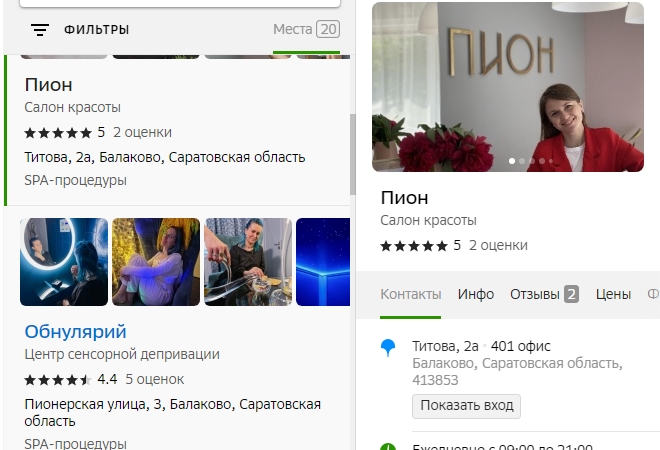
Task: Go to the Цены tab
Action: (x=613, y=294)
